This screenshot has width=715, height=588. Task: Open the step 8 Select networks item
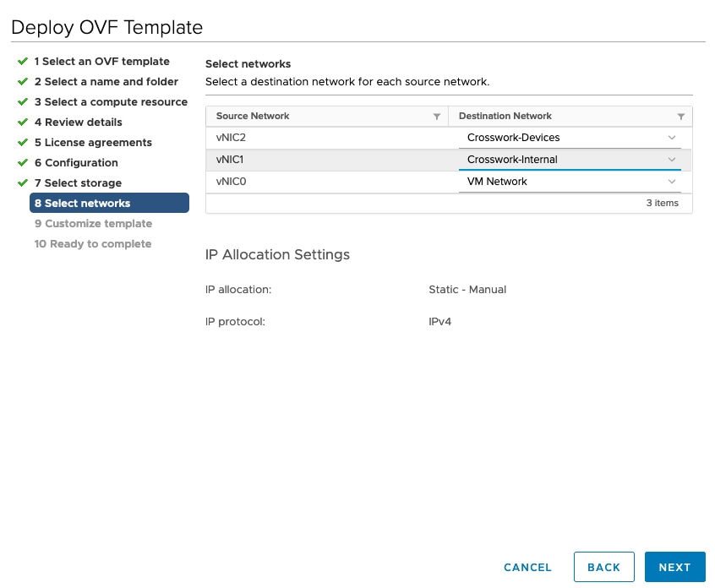[x=109, y=203]
